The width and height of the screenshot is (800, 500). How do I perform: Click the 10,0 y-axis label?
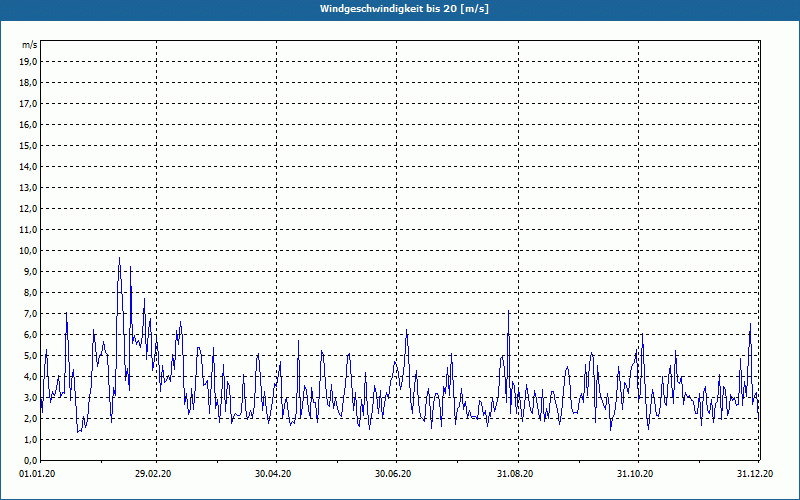pos(28,251)
